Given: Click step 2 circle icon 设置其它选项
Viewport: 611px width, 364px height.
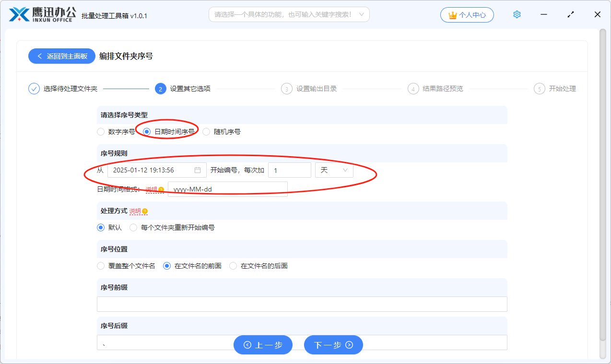Looking at the screenshot, I should point(161,89).
